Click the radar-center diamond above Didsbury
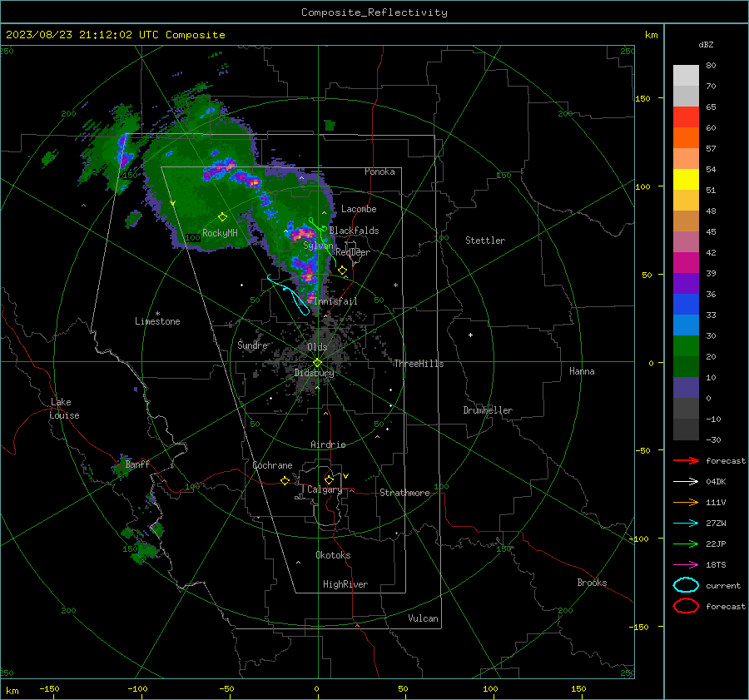Viewport: 749px width, 700px height. (x=317, y=363)
